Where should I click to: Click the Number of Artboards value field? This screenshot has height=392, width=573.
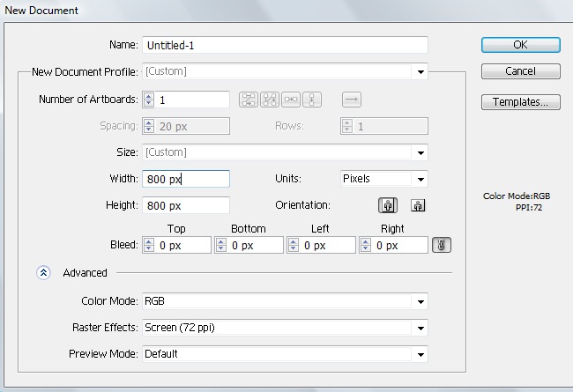[x=192, y=100]
